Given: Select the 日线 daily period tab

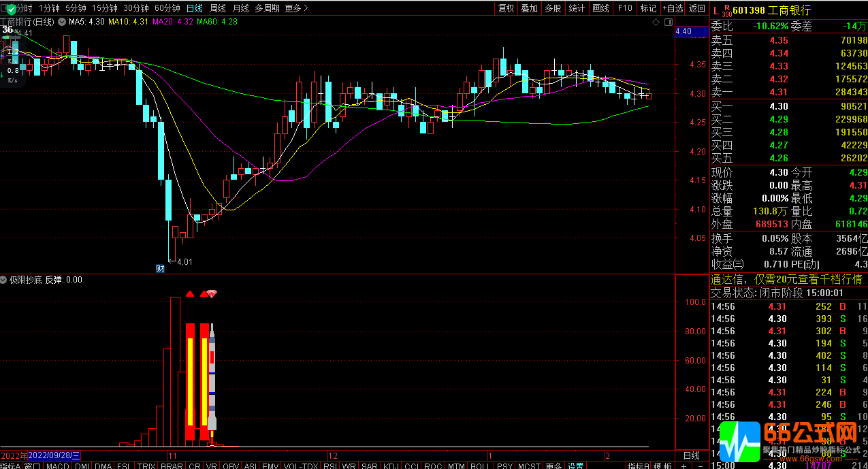Looking at the screenshot, I should (195, 8).
